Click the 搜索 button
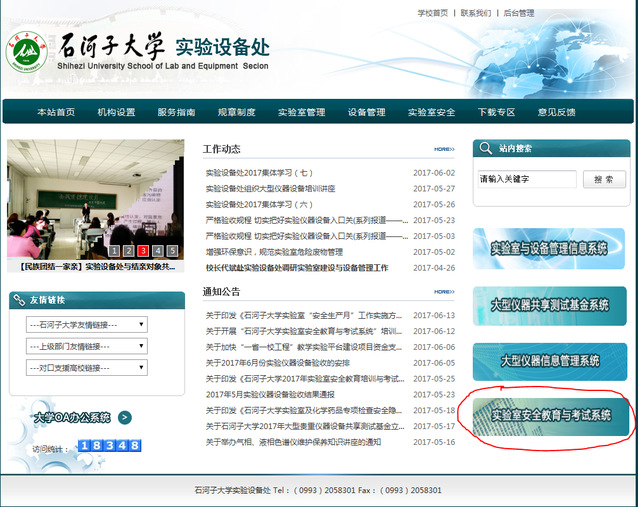This screenshot has width=638, height=507. click(604, 179)
